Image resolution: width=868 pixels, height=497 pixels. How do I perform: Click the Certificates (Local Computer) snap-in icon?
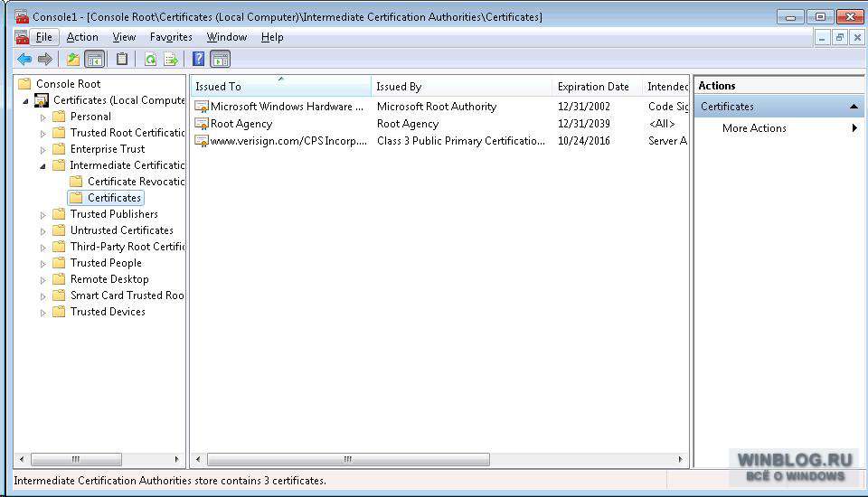click(42, 100)
